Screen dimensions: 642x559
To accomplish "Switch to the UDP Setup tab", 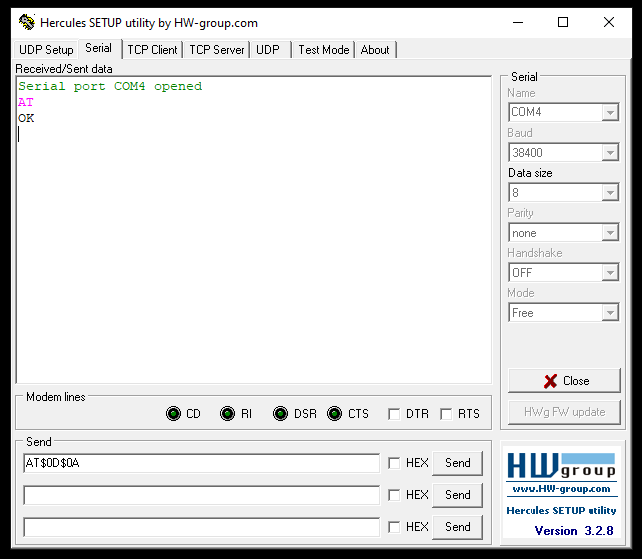I will 46,50.
